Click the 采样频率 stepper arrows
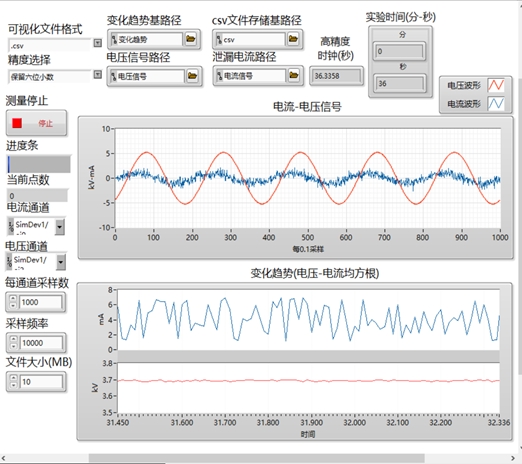The width and height of the screenshot is (522, 464). (x=13, y=343)
